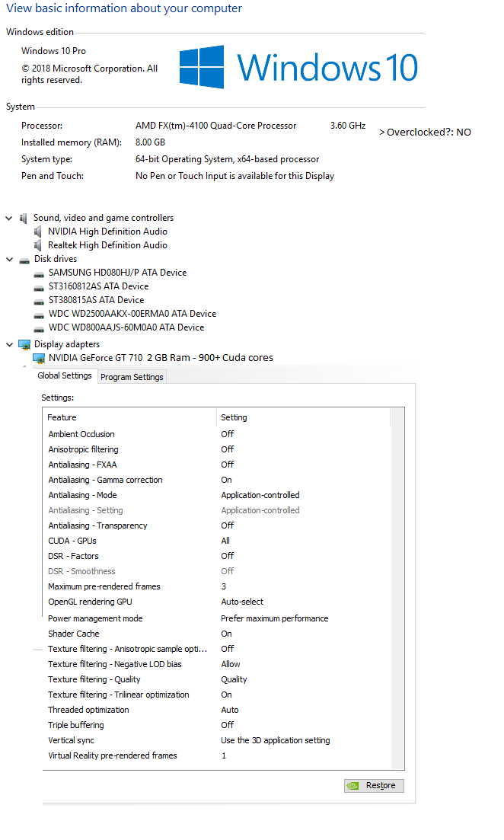Viewport: 504px width, 840px height.
Task: Select the Anisotropic filtering feature row
Action: tap(217, 449)
